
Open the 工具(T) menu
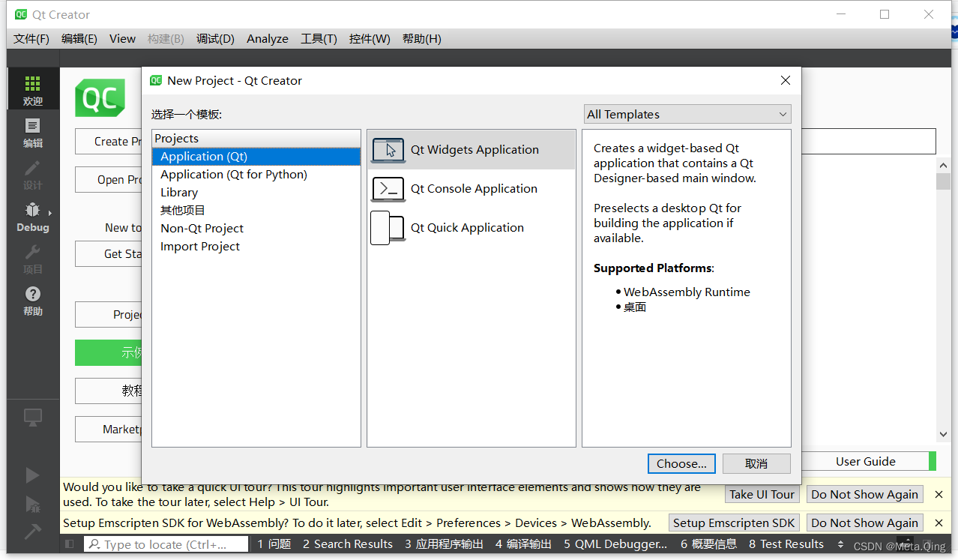coord(319,39)
